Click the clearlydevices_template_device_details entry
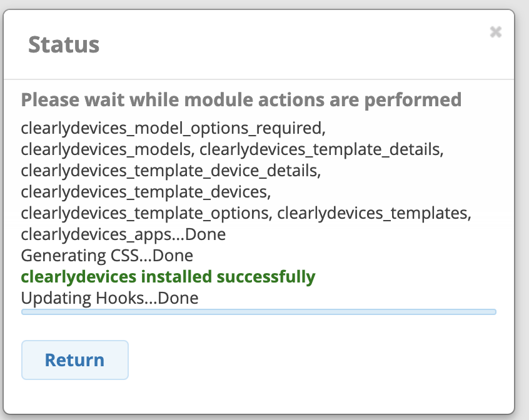This screenshot has height=420, width=529. (x=171, y=171)
